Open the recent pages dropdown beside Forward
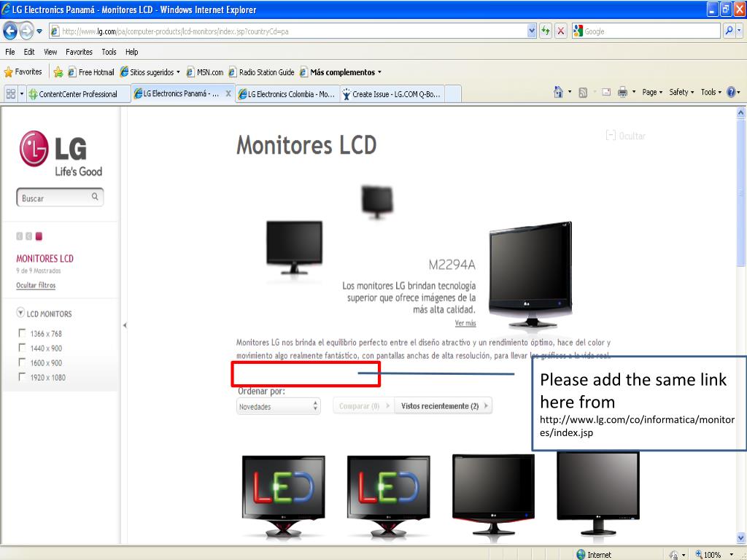 [x=39, y=31]
